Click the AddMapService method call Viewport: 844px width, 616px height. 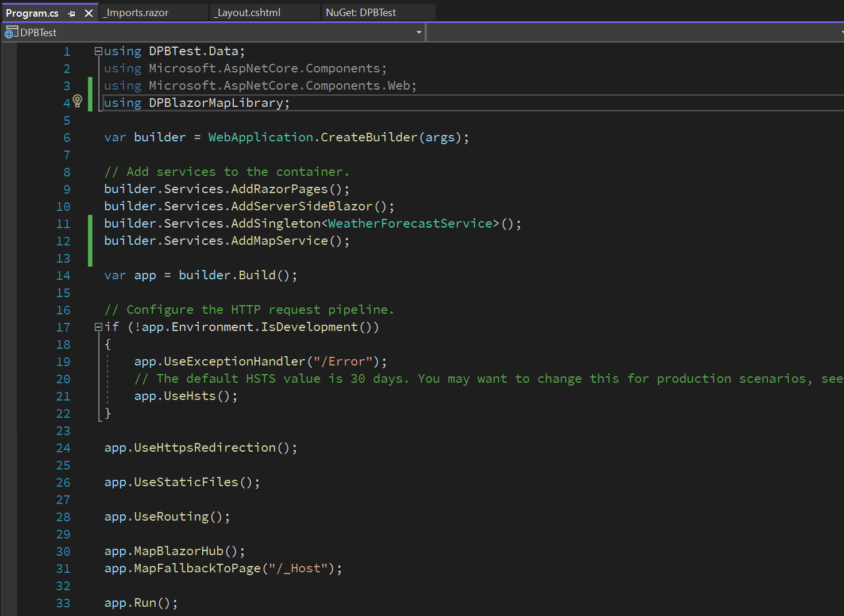tap(279, 241)
